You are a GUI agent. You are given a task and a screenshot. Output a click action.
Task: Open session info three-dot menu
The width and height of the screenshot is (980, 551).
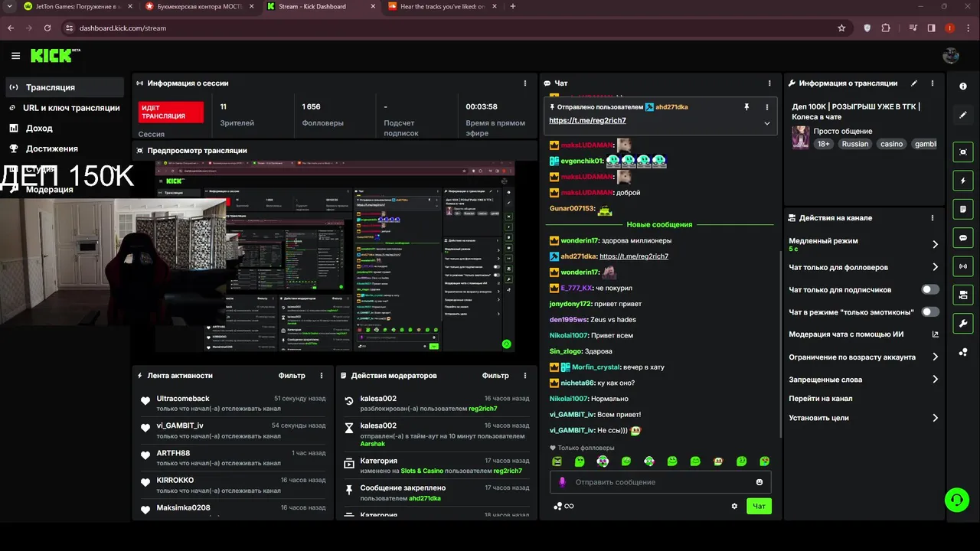525,83
